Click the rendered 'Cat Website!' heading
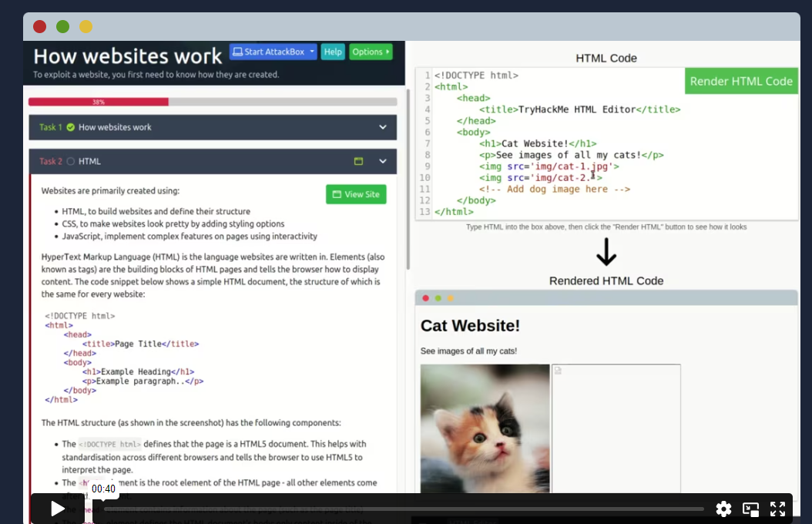Screen dimensions: 812x524 (470, 326)
